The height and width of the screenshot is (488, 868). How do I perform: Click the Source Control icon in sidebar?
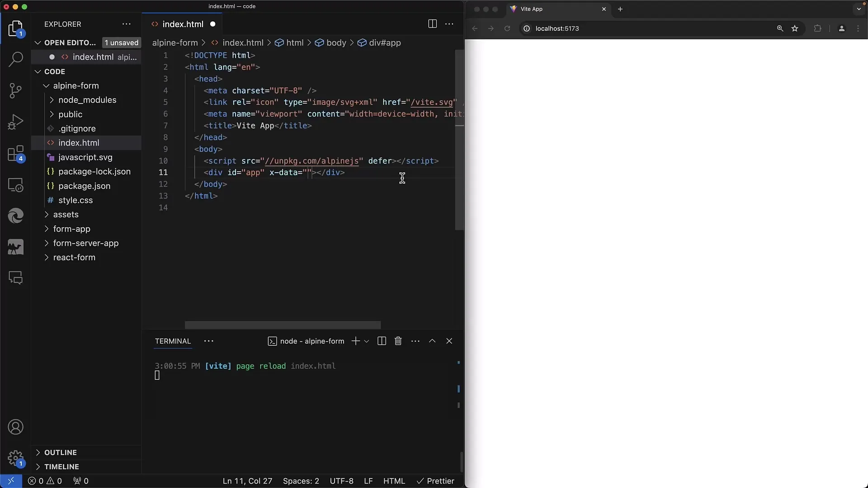[x=16, y=89]
